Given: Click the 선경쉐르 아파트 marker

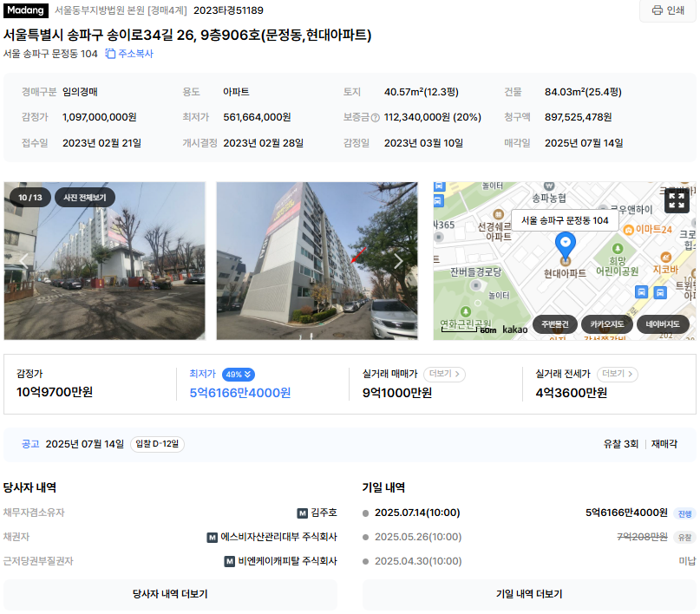Looking at the screenshot, I should [496, 226].
